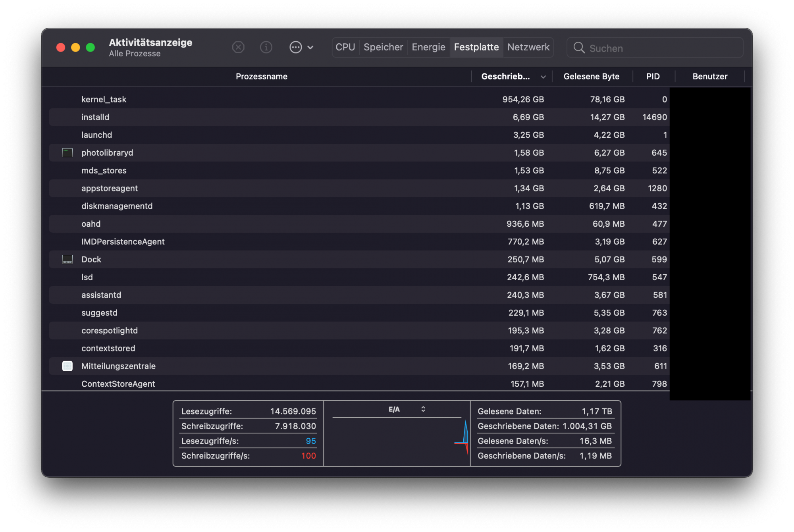Click the green fullscreen window button
The height and width of the screenshot is (532, 794).
pos(91,47)
